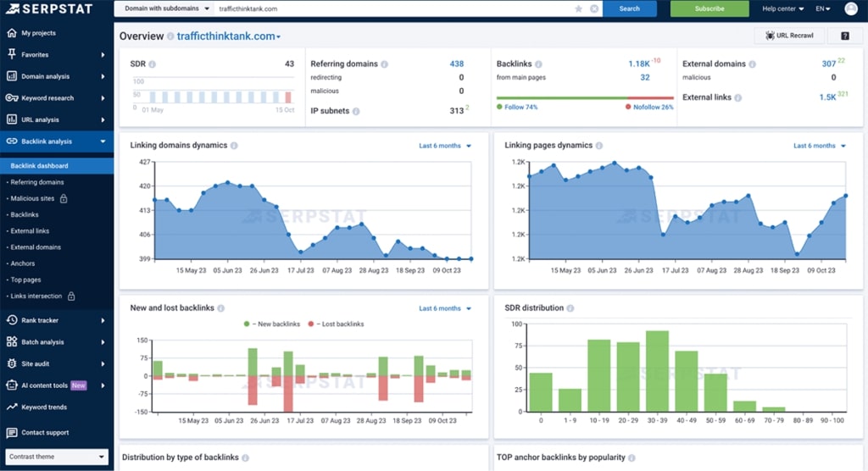
Task: Click the Keyword research key icon
Action: [12, 98]
